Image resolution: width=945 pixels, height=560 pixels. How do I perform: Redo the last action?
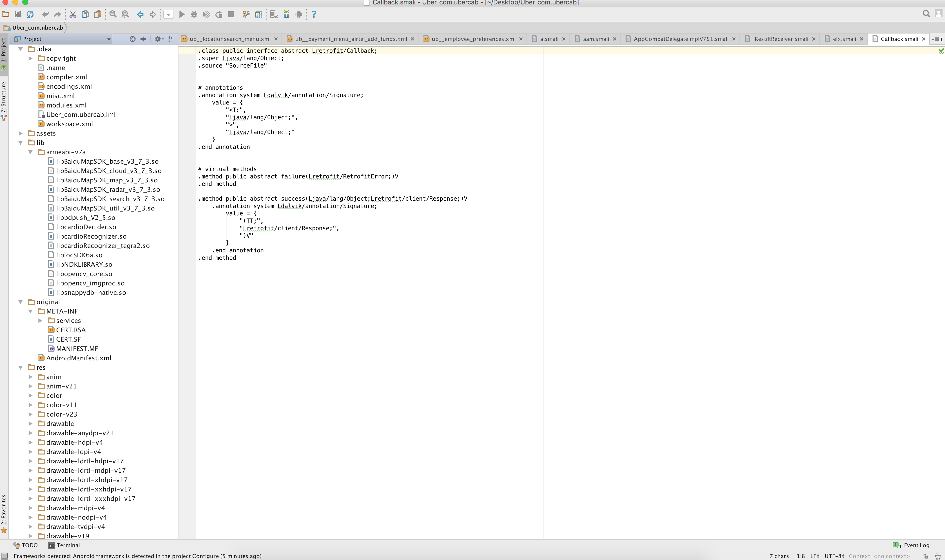(x=57, y=14)
